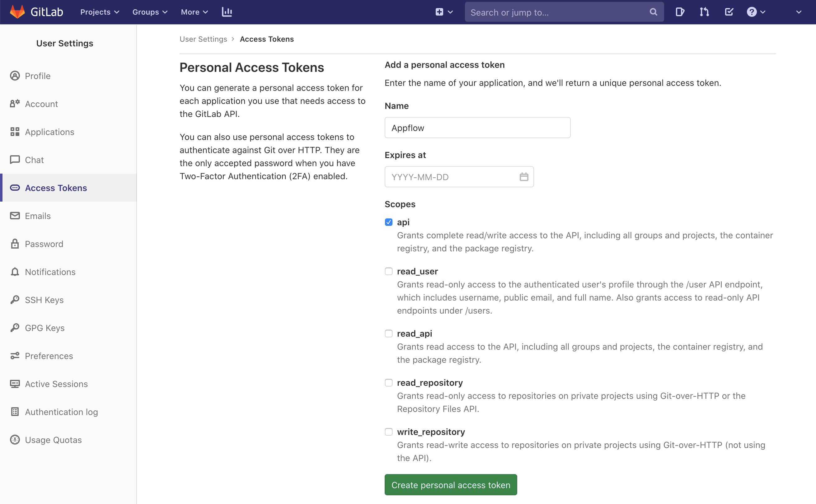This screenshot has height=504, width=816.
Task: Click the Name input field
Action: (477, 127)
